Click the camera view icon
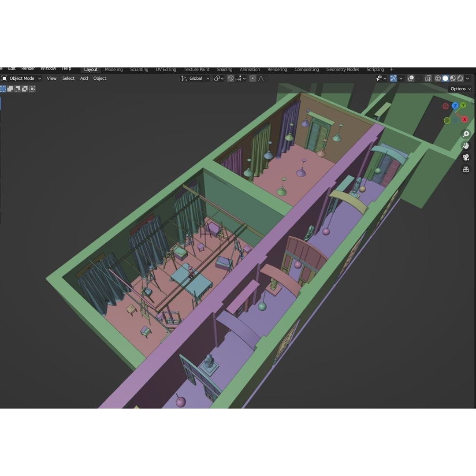 (x=466, y=157)
